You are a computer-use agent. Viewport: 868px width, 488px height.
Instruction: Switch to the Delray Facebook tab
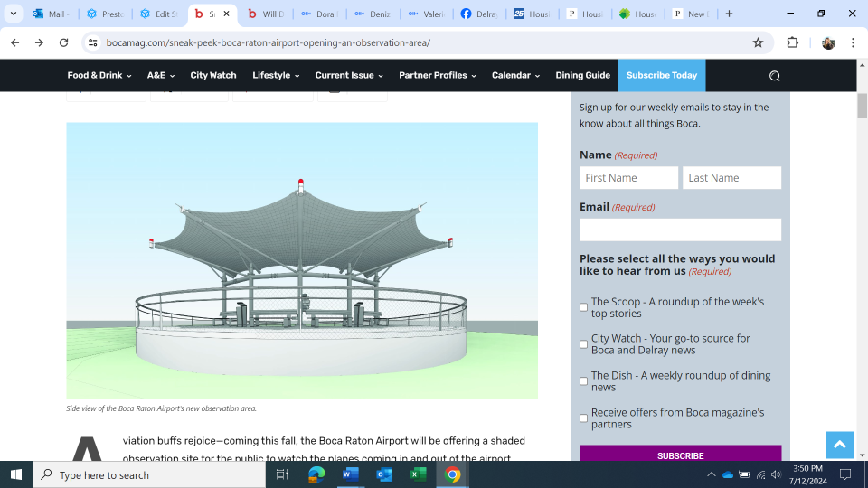tap(479, 14)
